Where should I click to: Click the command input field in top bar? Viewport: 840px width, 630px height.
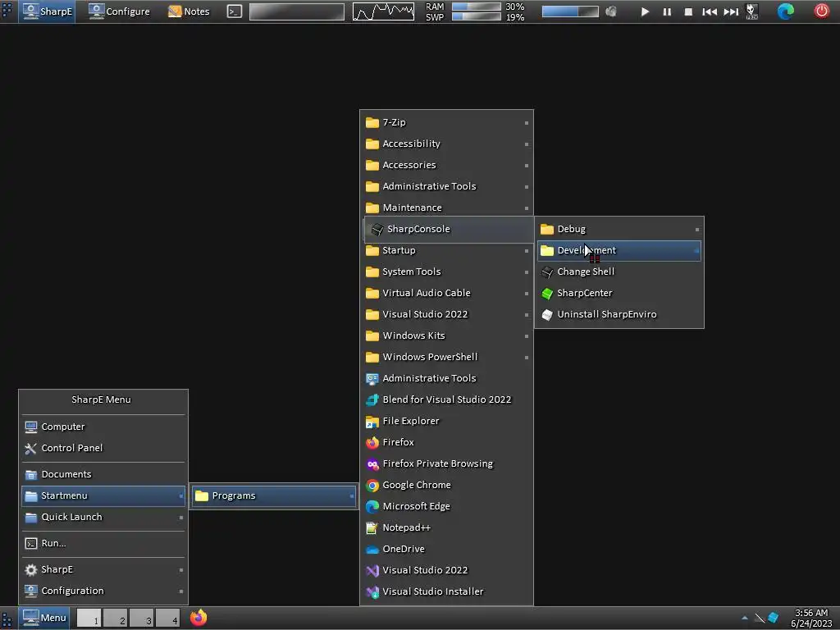pyautogui.click(x=297, y=11)
